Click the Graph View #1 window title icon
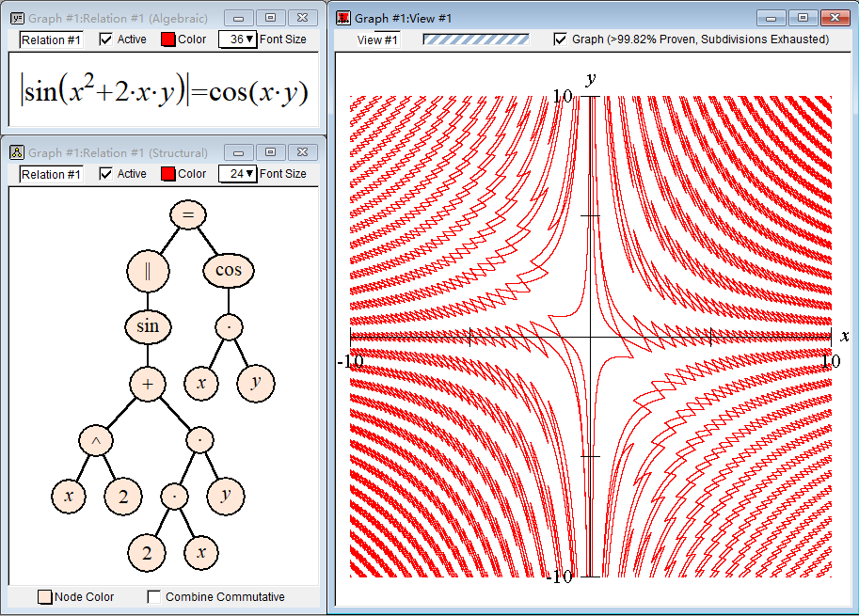859x616 pixels. click(x=343, y=18)
